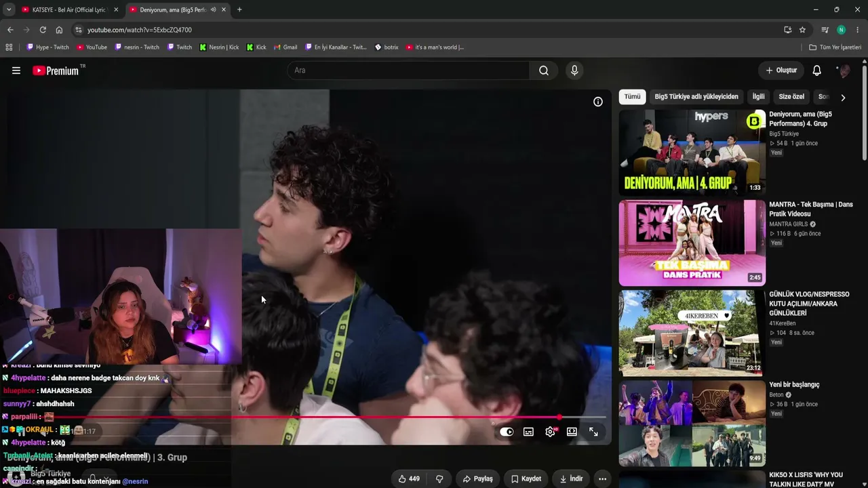
Task: Open Chrome three-dot menu
Action: point(858,30)
